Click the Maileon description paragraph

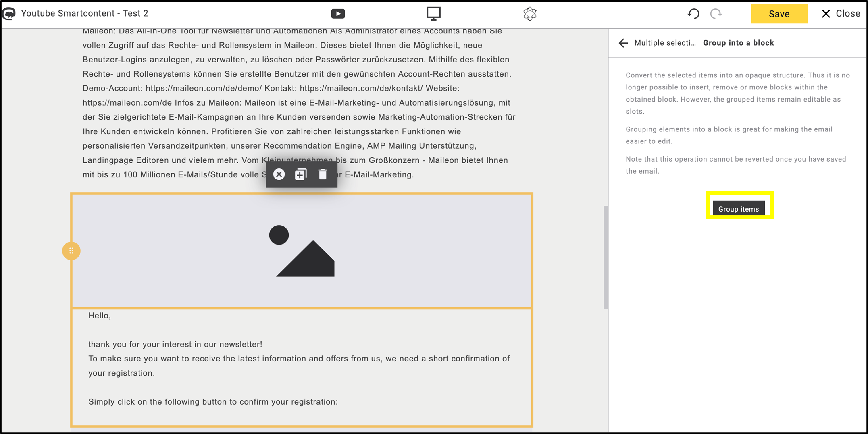[299, 103]
